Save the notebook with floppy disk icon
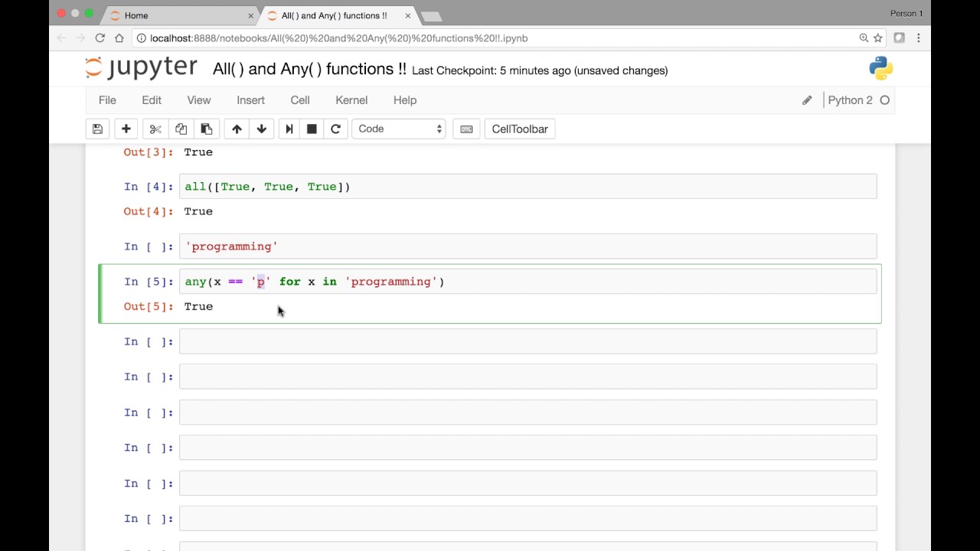The width and height of the screenshot is (980, 551). tap(97, 129)
